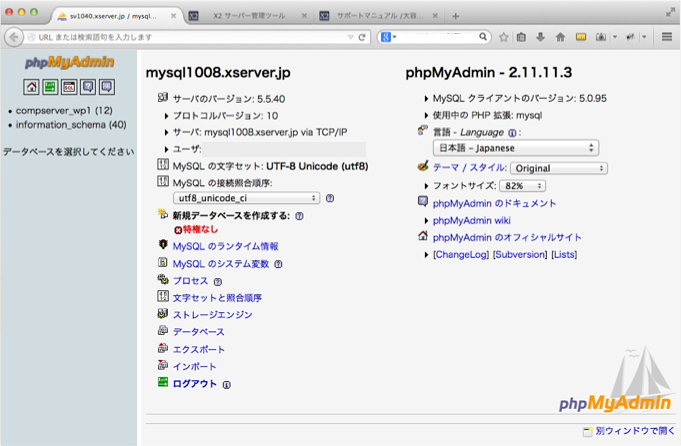Open the phpMyAdmin wiki link
Image resolution: width=681 pixels, height=446 pixels.
(472, 221)
